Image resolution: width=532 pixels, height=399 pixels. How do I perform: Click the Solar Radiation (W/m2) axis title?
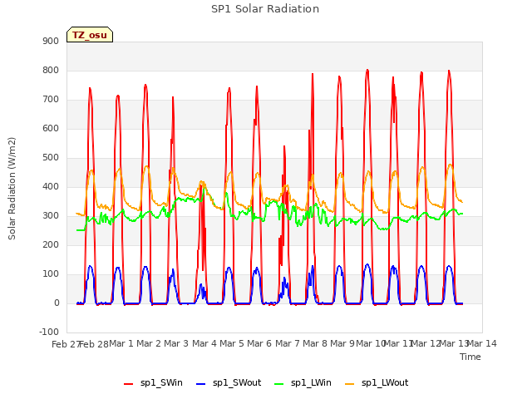pyautogui.click(x=12, y=189)
